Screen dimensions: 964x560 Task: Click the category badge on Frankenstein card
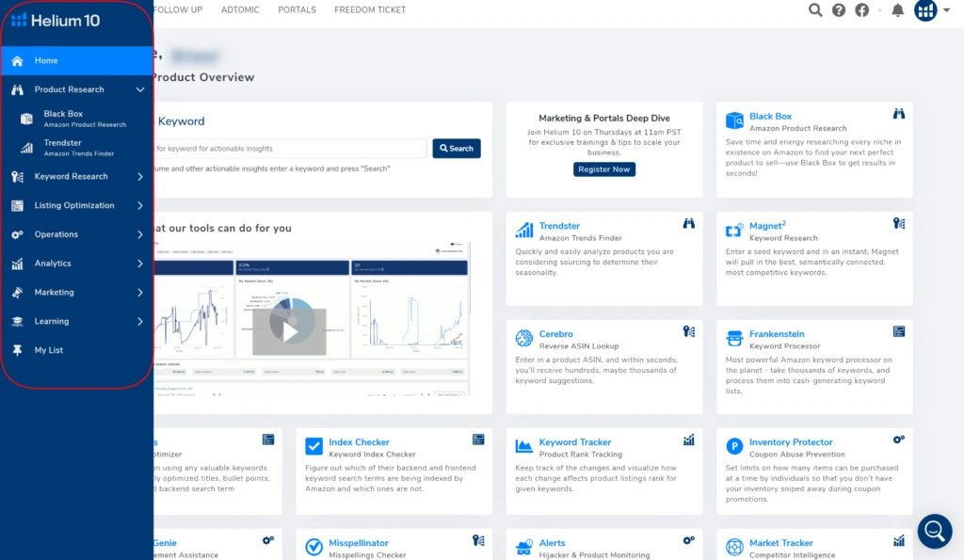[x=899, y=332]
